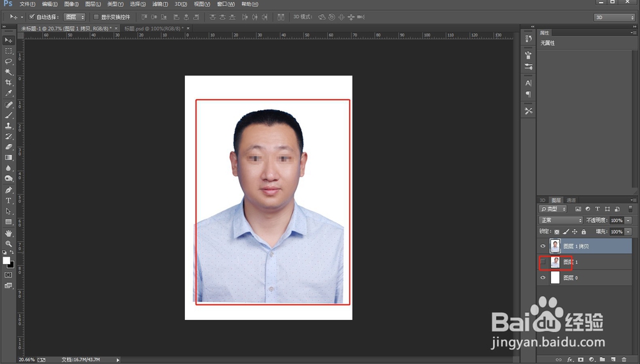640x364 pixels.
Task: Hide the 图层 1 拷贝 layer
Action: point(543,246)
